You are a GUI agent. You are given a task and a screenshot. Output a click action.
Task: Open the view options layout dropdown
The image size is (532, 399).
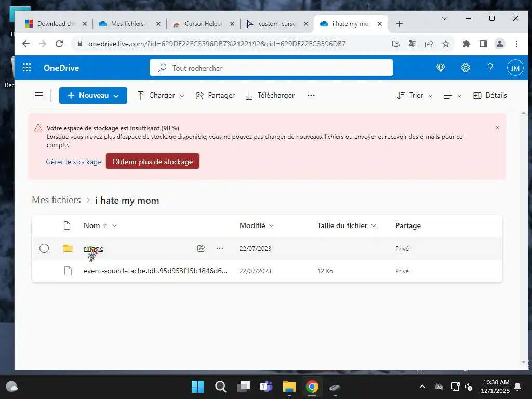453,96
